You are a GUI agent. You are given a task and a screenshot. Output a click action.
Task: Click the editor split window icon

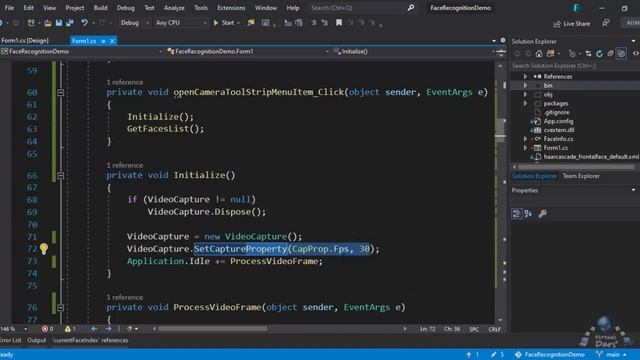coord(501,52)
